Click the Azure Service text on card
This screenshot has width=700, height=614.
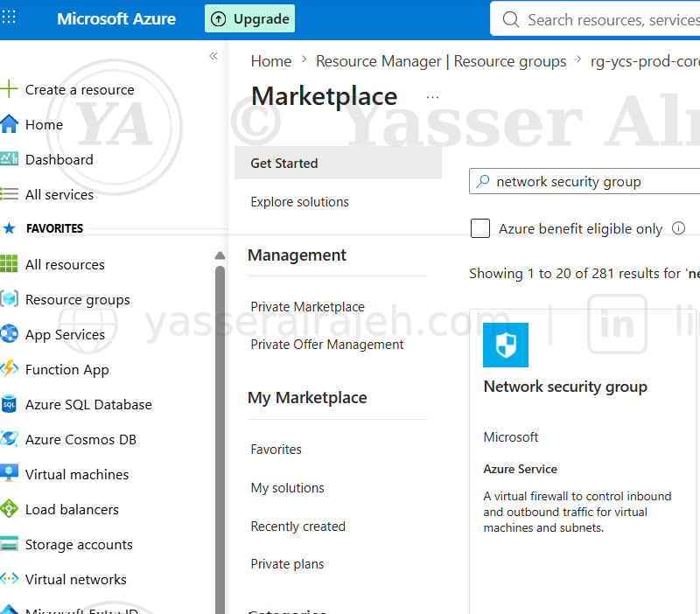(520, 469)
